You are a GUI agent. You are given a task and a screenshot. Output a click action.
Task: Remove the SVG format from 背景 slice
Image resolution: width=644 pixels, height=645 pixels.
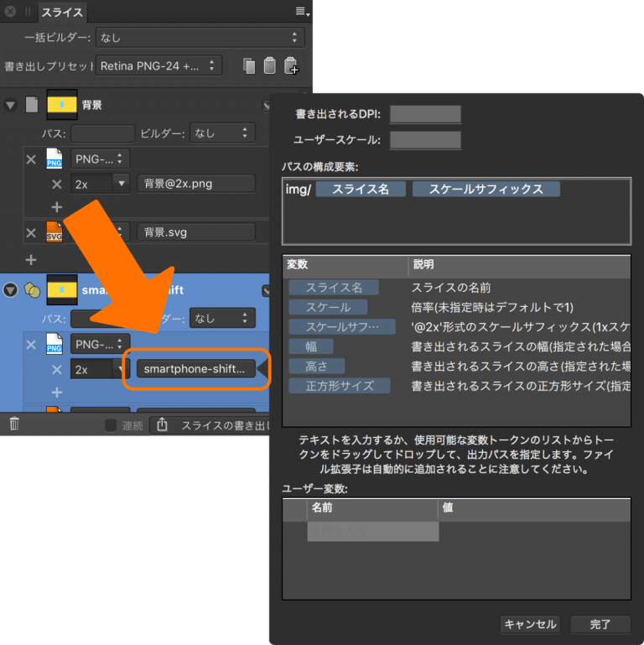tap(31, 233)
